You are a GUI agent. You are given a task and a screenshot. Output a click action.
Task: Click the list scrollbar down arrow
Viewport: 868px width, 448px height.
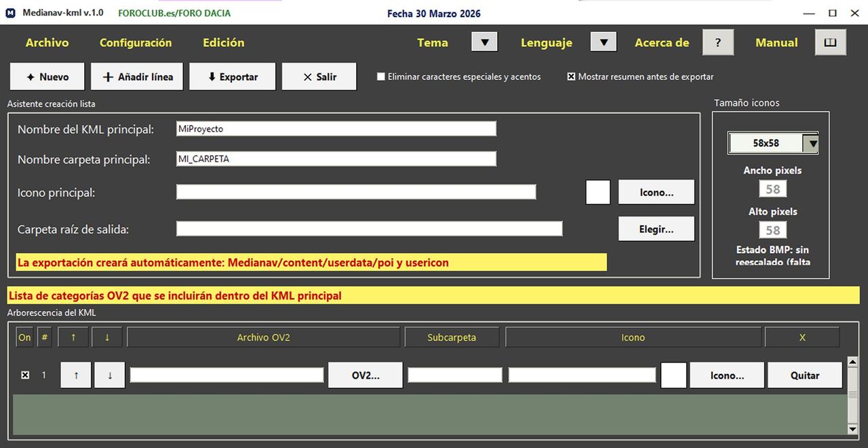pyautogui.click(x=853, y=429)
